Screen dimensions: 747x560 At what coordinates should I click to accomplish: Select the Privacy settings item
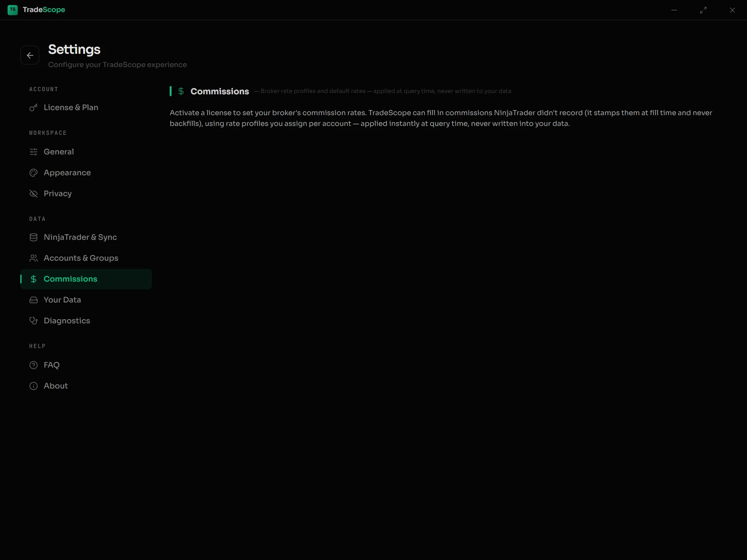tap(86, 194)
